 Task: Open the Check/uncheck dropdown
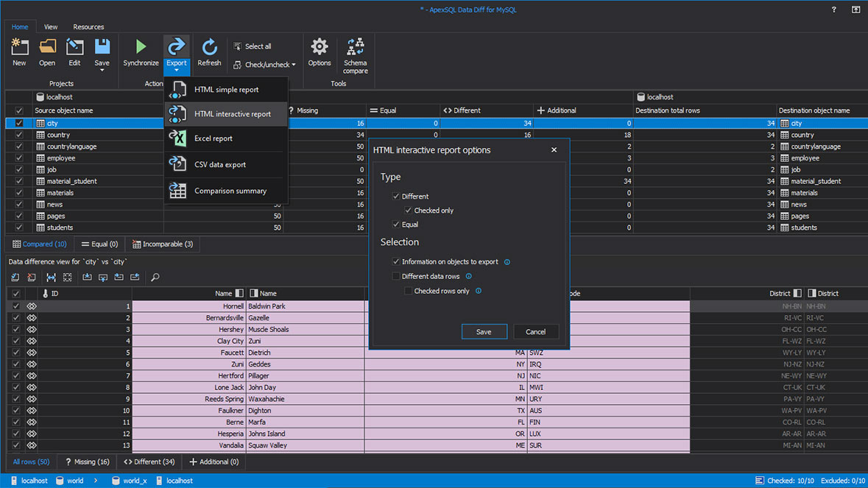[x=264, y=64]
